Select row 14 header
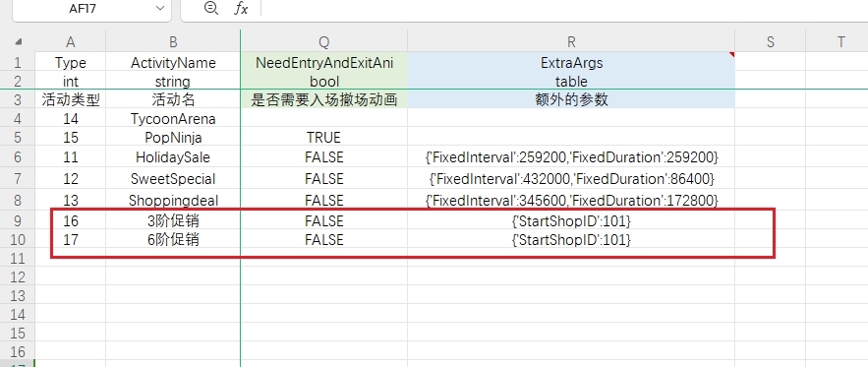 (x=18, y=314)
